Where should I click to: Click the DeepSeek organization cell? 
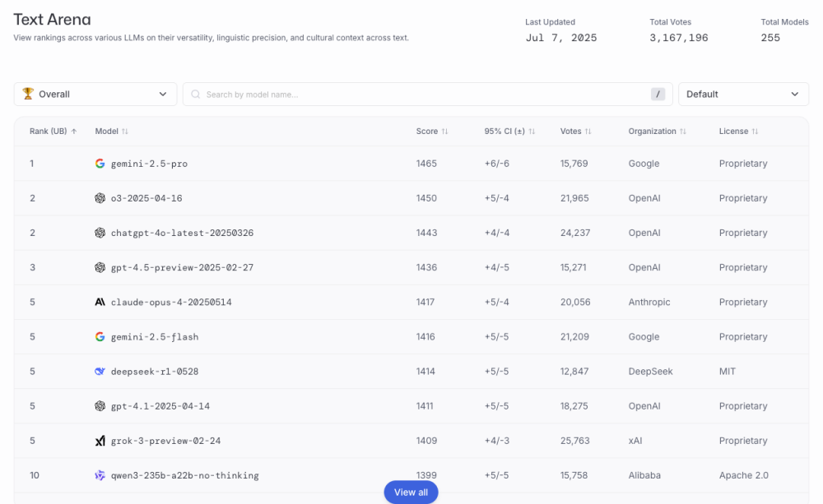(650, 372)
